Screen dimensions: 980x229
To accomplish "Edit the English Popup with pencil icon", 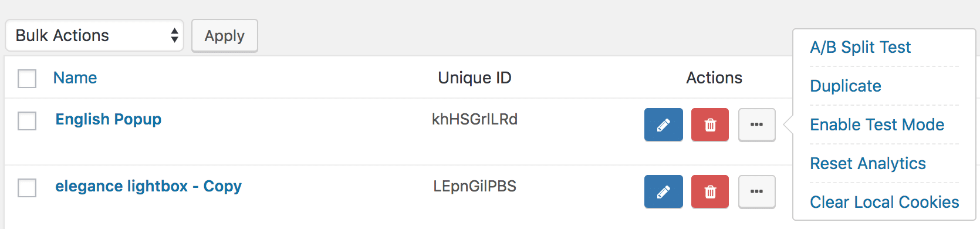I will coord(663,124).
